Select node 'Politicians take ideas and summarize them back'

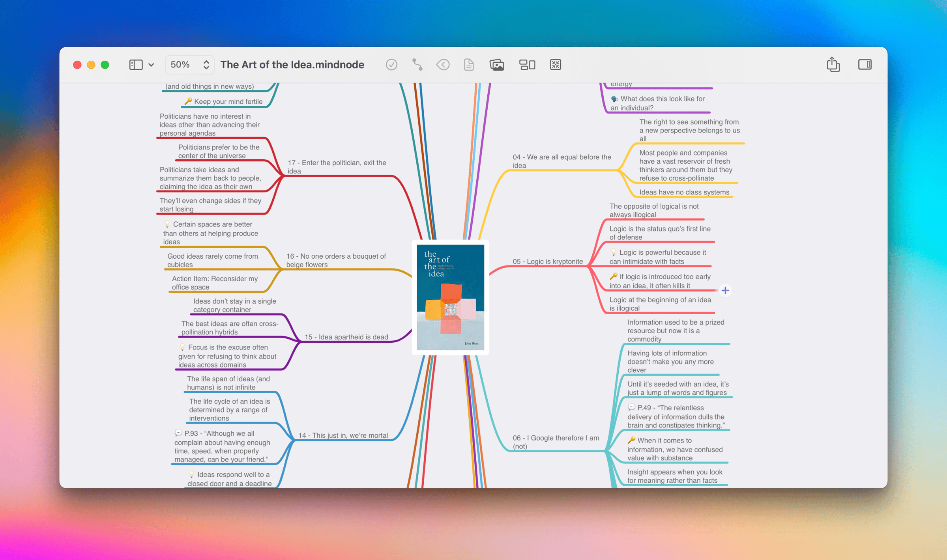[x=210, y=178]
